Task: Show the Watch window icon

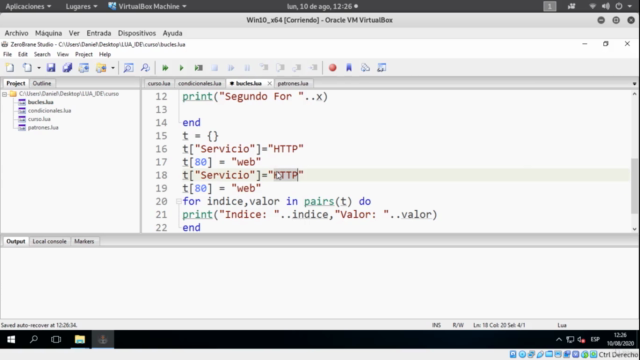Action: tap(382, 68)
